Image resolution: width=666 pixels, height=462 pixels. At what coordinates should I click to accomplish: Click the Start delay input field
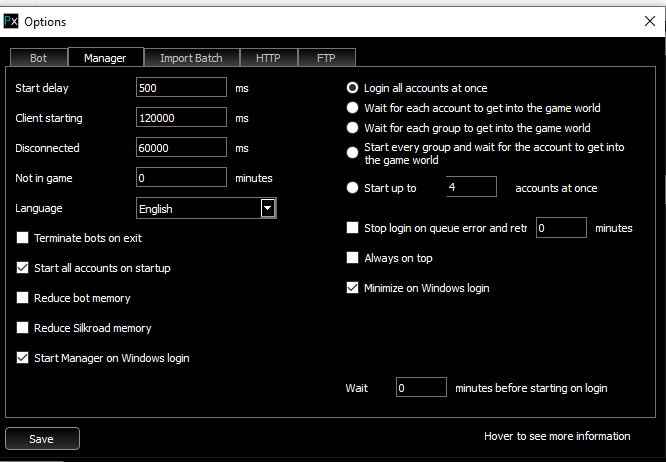click(x=181, y=88)
